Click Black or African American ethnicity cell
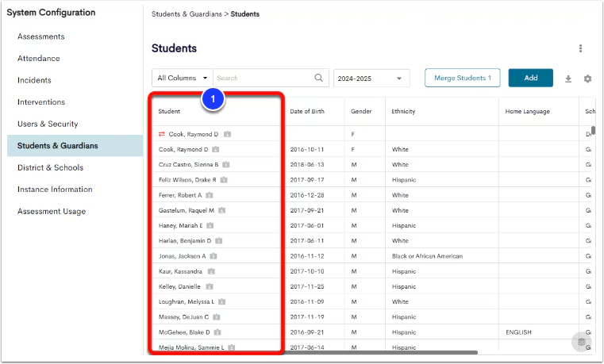 coord(427,256)
